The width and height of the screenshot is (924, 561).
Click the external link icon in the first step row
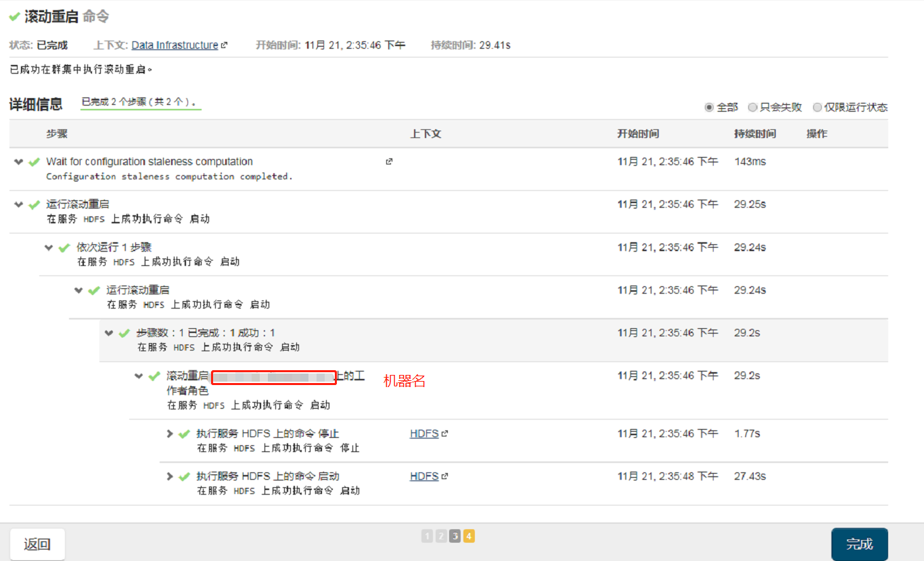pyautogui.click(x=388, y=162)
